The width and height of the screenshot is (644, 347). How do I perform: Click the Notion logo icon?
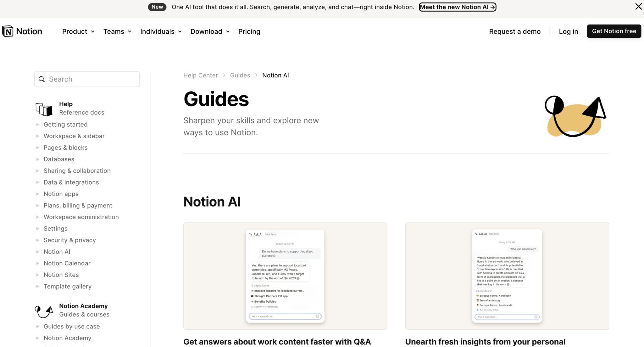(x=8, y=31)
